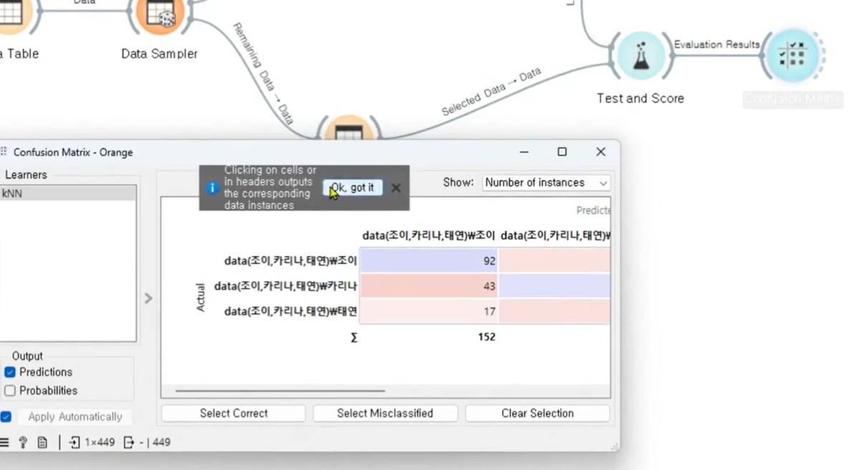Viewport: 868px width, 470px height.
Task: Click the actual row header ending 조이
Action: click(x=290, y=261)
